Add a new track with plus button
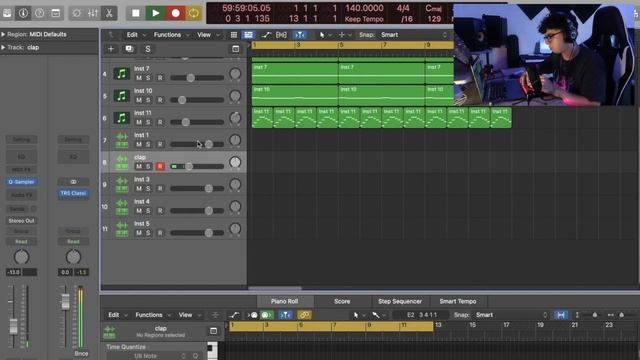The width and height of the screenshot is (640, 360). [111, 49]
